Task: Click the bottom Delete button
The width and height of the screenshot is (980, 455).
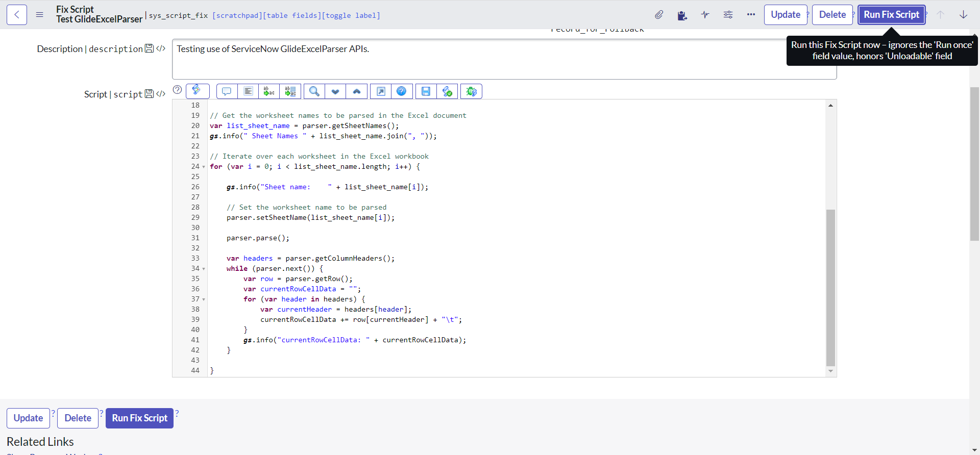Action: [78, 418]
